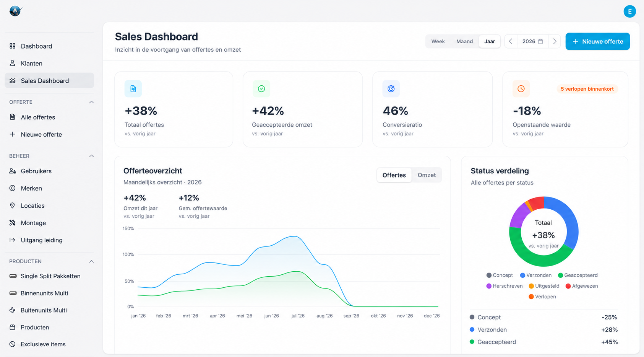Viewport: 644px width, 357px height.
Task: Click the Locaties map pin icon
Action: coord(13,205)
